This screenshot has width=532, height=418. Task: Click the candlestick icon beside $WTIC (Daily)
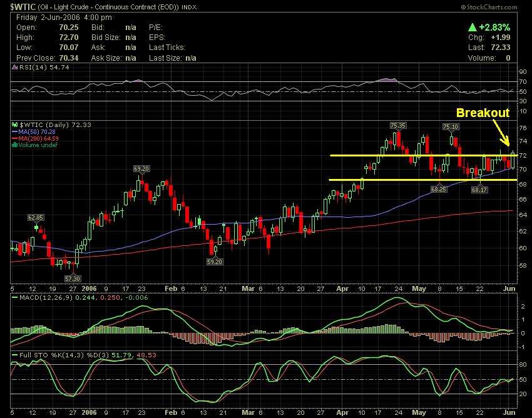pyautogui.click(x=15, y=125)
